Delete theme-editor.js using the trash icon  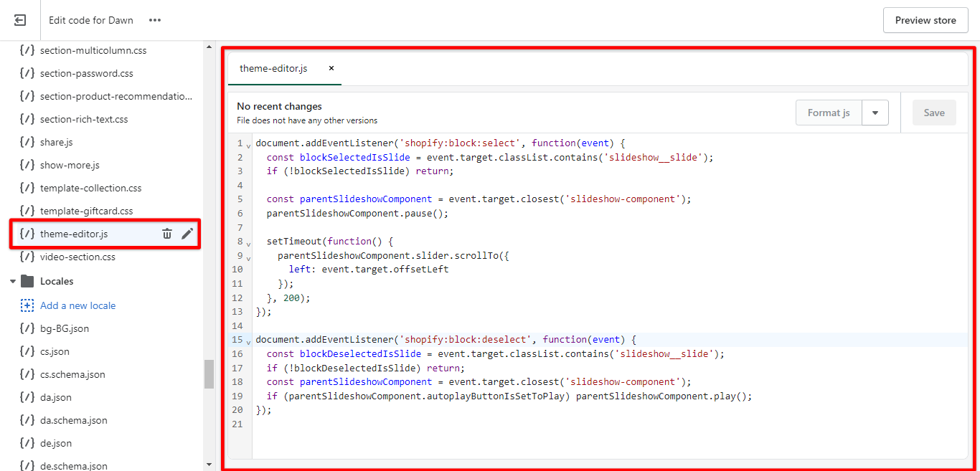pyautogui.click(x=167, y=234)
